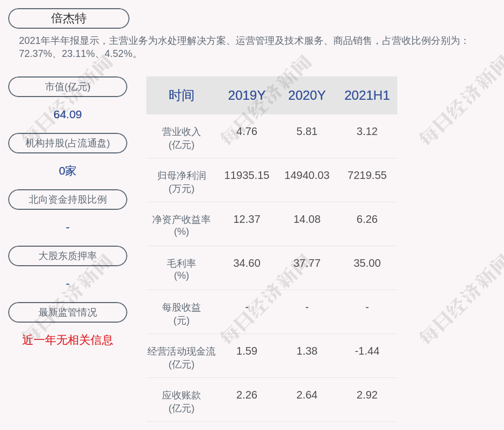Click revenue value 5.81 for 2020Y

point(307,132)
